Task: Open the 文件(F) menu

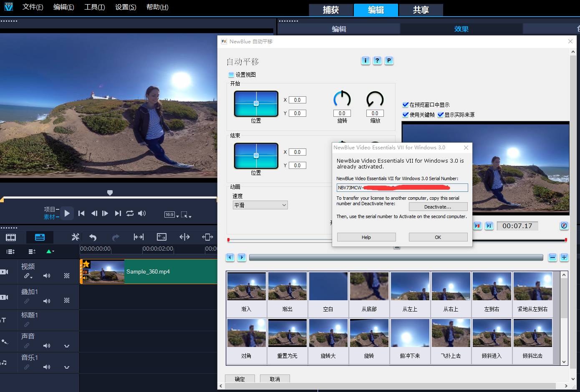Action: [33, 7]
